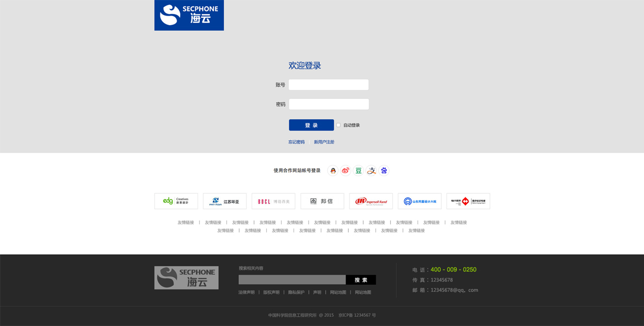Image resolution: width=644 pixels, height=326 pixels.
Task: Choose the green Douban login icon
Action: [x=358, y=171]
